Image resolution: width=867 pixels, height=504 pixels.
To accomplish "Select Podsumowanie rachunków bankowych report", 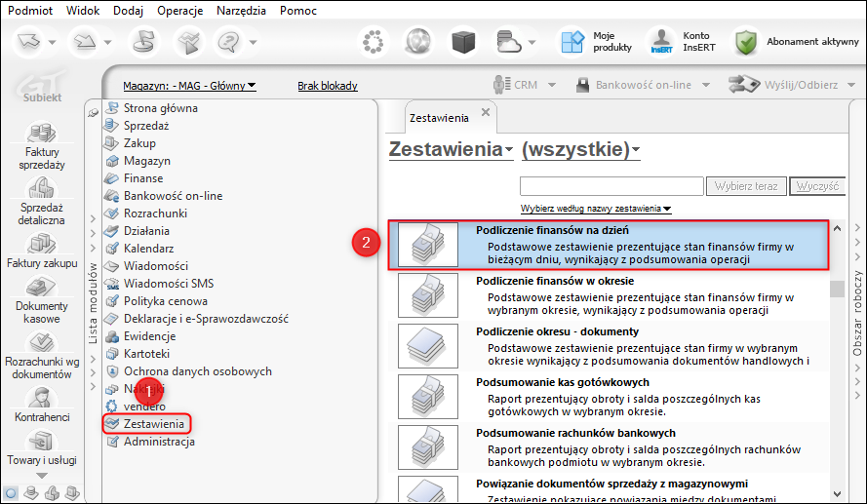I will pos(609,447).
